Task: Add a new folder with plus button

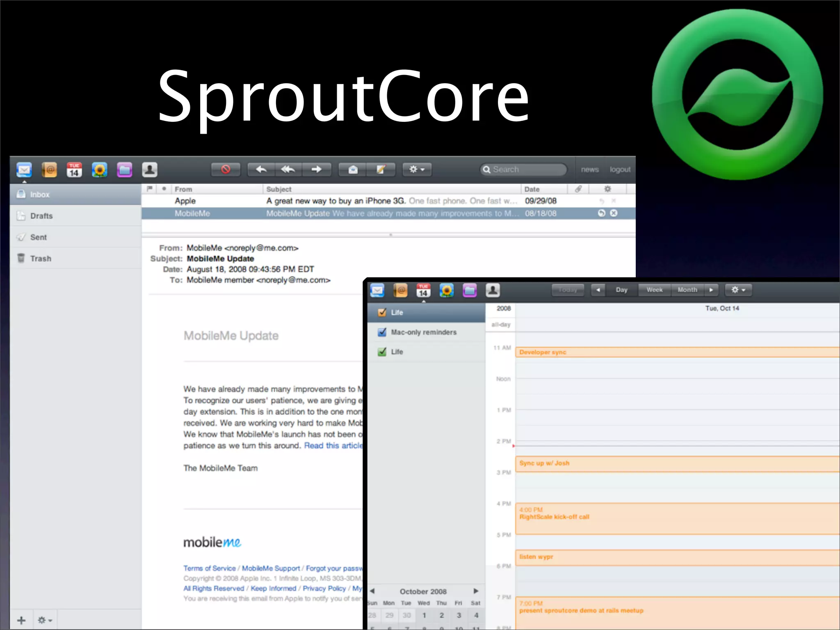Action: click(21, 620)
